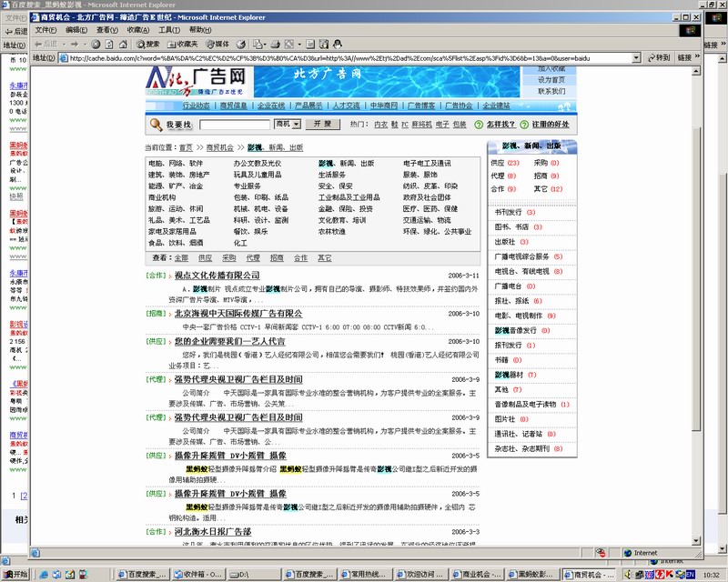728x582 pixels.
Task: Click the full-screen/size icon in toolbar
Action: tap(288, 44)
